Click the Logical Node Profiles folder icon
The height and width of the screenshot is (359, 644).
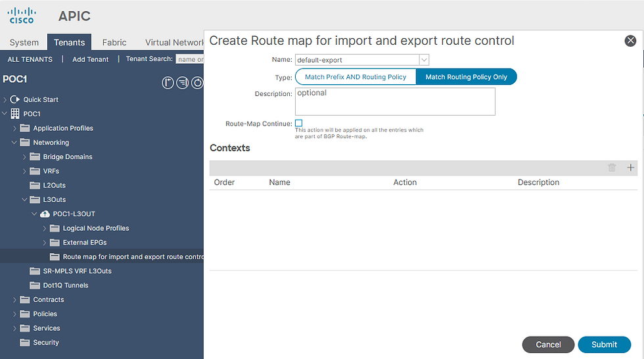(x=55, y=228)
